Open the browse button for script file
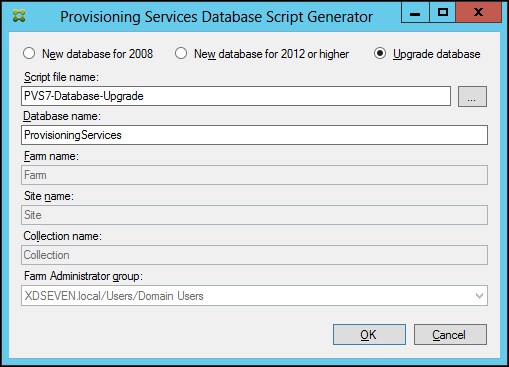Image resolution: width=509 pixels, height=367 pixels. coord(472,97)
